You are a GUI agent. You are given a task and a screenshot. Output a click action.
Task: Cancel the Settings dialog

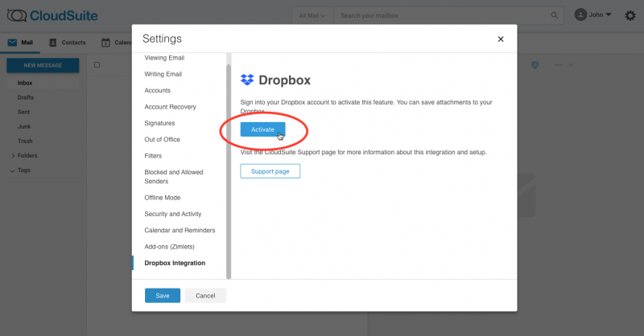tap(205, 295)
